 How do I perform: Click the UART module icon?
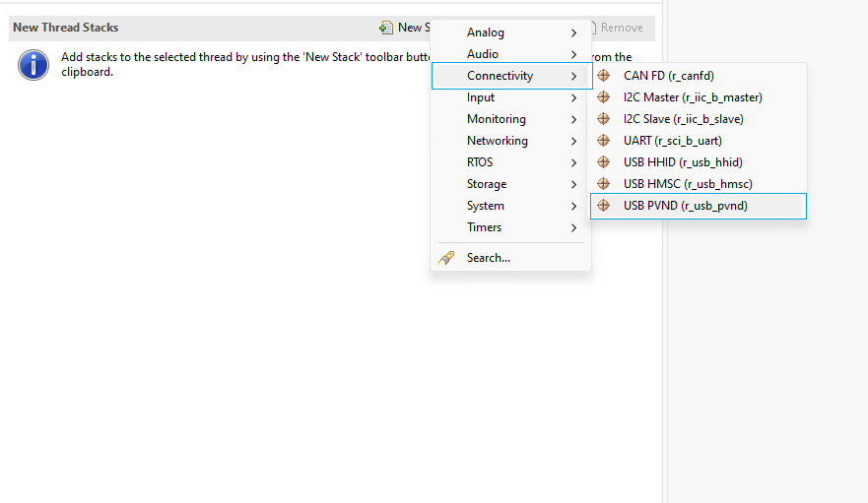(x=603, y=140)
